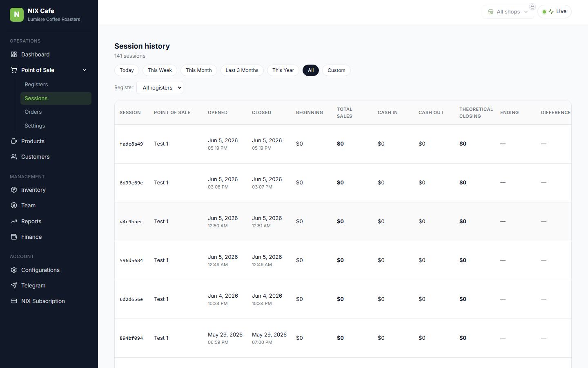Viewport: 588px width, 368px height.
Task: Click the Configurations gear icon
Action: point(14,270)
